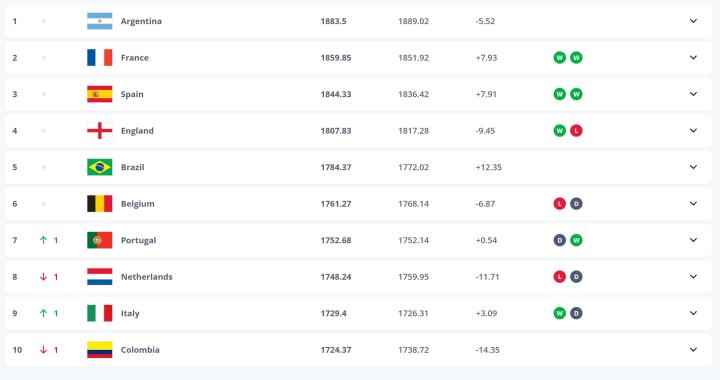
Task: Expand the Argentina row details
Action: click(x=693, y=21)
